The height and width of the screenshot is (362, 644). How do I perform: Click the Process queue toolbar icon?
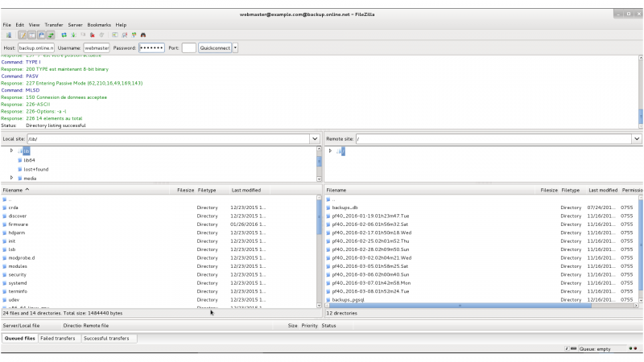tap(74, 35)
